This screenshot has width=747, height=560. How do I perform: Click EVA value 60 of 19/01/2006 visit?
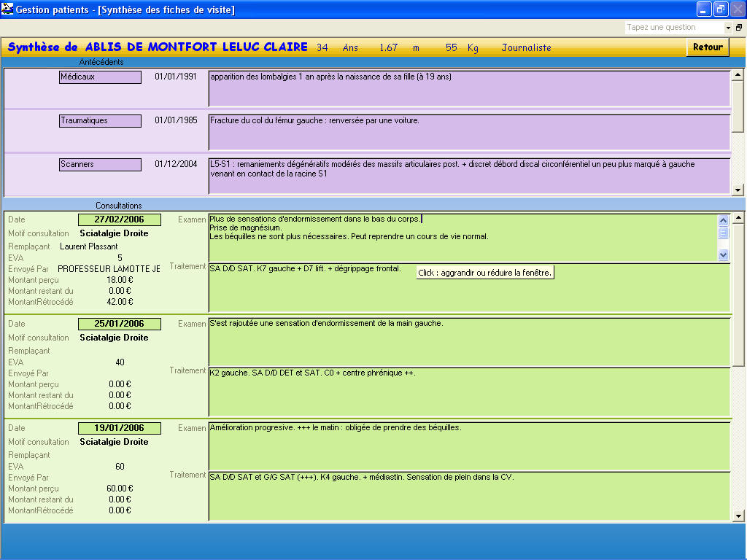point(120,467)
